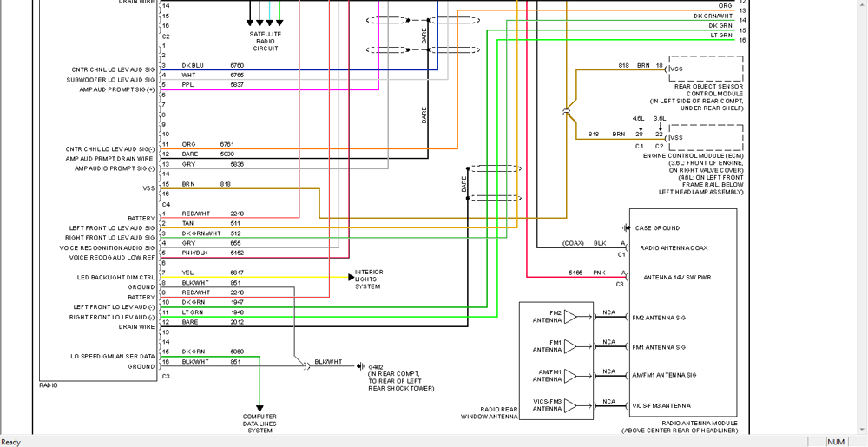Click the 'AMP AUDIO PROMPT SIG (-)' label
The width and height of the screenshot is (868, 447).
115,168
